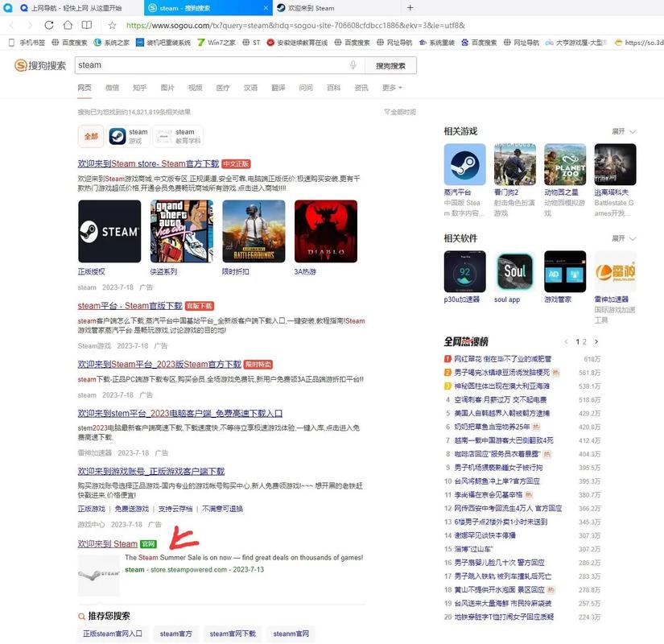The height and width of the screenshot is (644, 664).
Task: Switch to the 百科 search tab
Action: click(334, 88)
